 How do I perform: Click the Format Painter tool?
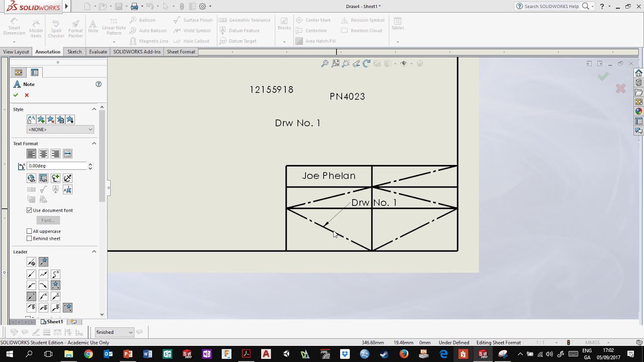click(x=75, y=29)
